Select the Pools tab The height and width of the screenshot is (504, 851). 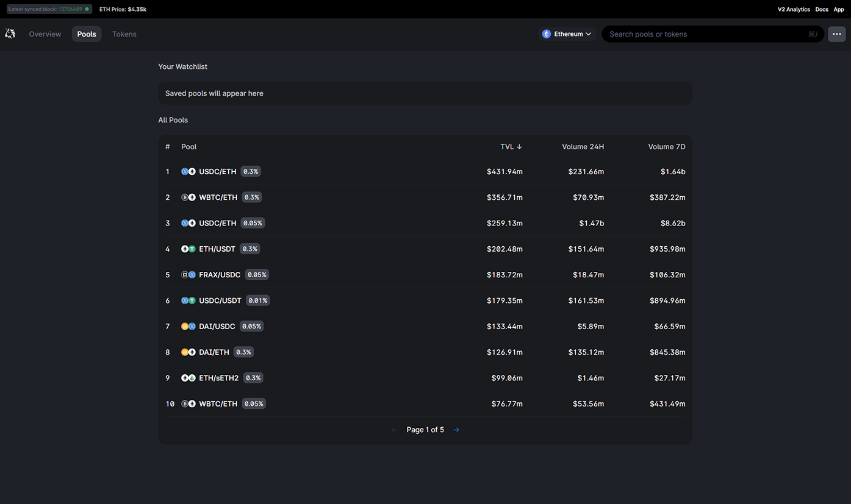[x=87, y=34]
